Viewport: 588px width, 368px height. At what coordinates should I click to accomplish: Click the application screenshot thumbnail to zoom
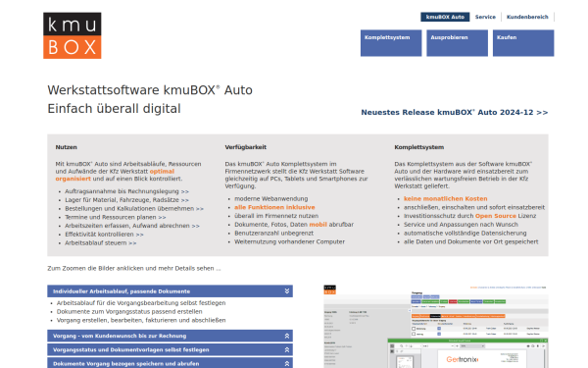(436, 327)
